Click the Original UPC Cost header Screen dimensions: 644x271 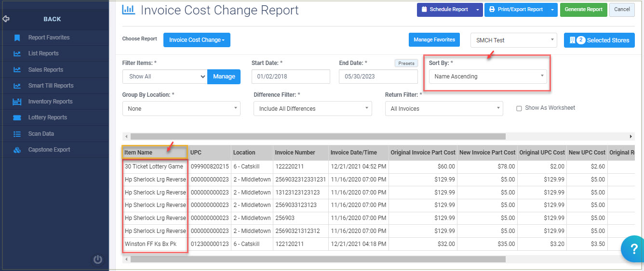(542, 153)
